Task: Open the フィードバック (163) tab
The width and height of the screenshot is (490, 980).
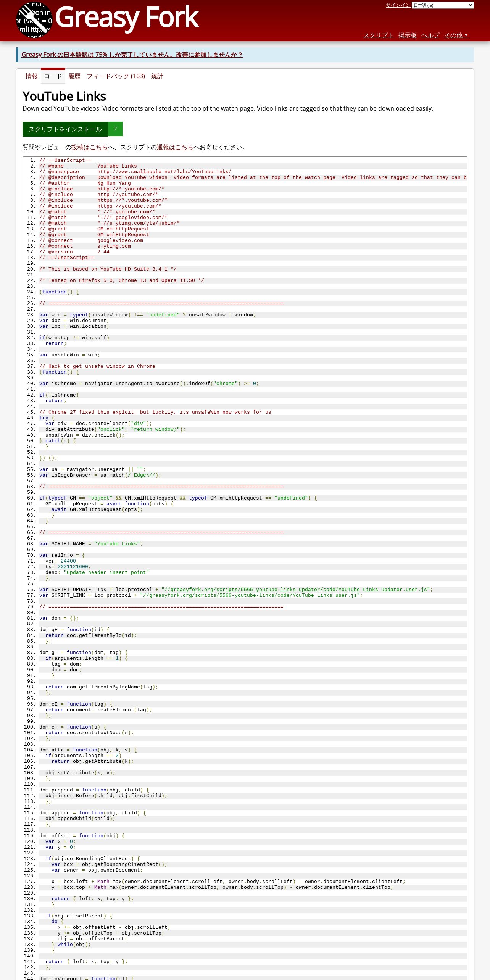Action: [116, 76]
